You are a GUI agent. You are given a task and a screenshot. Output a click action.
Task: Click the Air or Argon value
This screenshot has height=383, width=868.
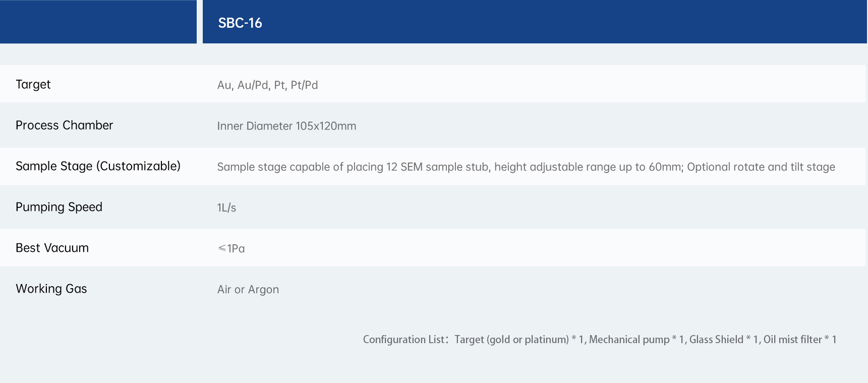pyautogui.click(x=248, y=289)
